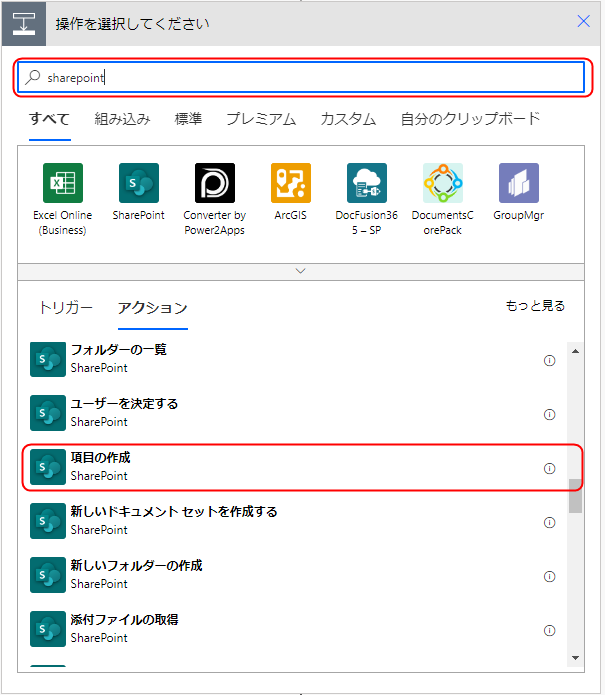Viewport: 605px width, 695px height.
Task: Select the SharePoint connector icon
Action: (139, 183)
